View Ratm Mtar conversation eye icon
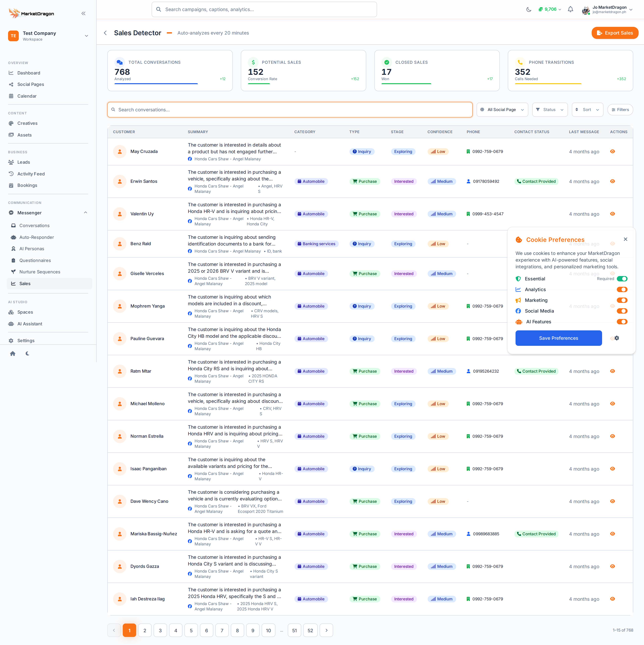This screenshot has width=644, height=645. pyautogui.click(x=612, y=371)
